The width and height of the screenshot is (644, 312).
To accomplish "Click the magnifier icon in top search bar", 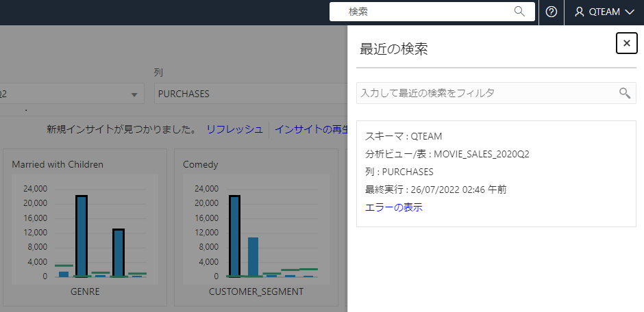I will coord(520,12).
